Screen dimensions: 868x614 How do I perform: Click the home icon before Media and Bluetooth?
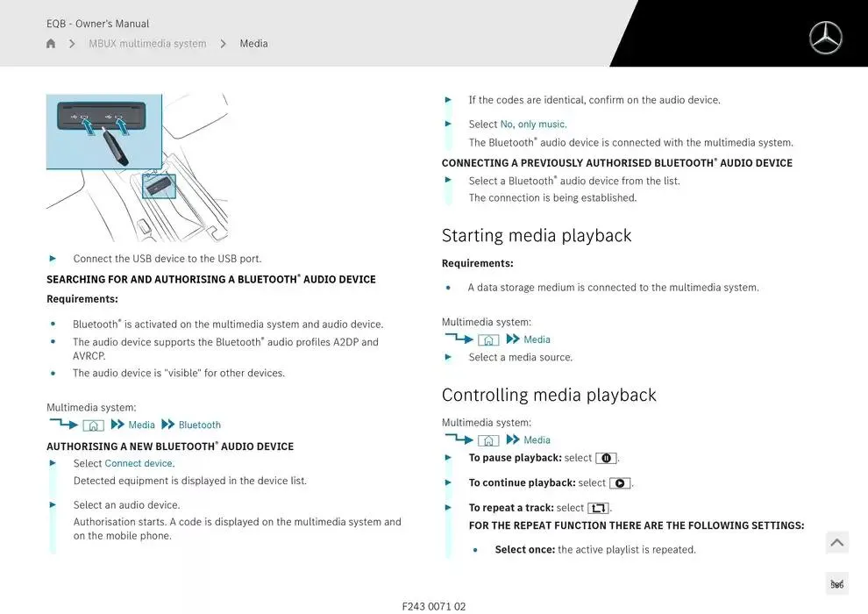click(93, 425)
